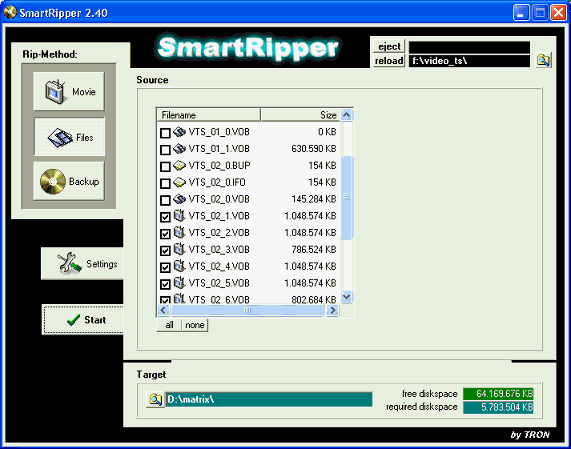Click the VTS_02_0.BUP file icon
Screen dimensions: 571x449
180,165
